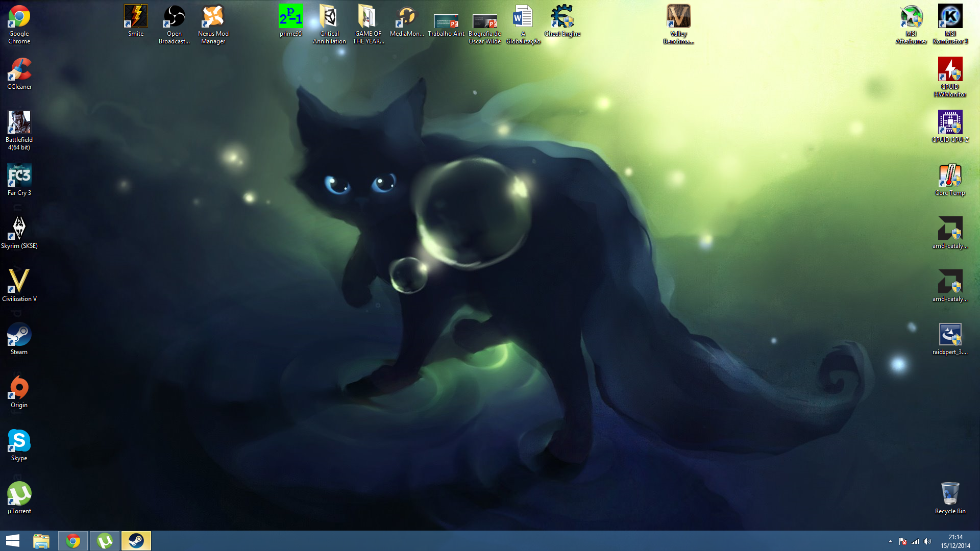This screenshot has width=980, height=551.
Task: Switch to Steam in the taskbar
Action: pos(136,541)
